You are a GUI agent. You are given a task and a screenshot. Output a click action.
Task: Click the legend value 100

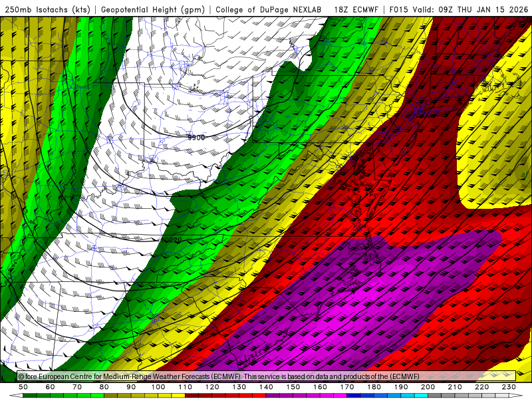click(x=158, y=387)
